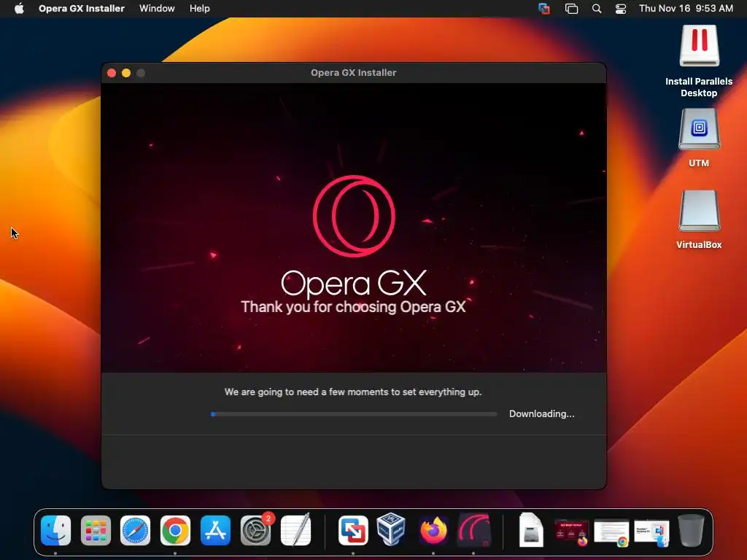Open Spotlight search magnifier
This screenshot has height=560, width=747.
tap(597, 9)
